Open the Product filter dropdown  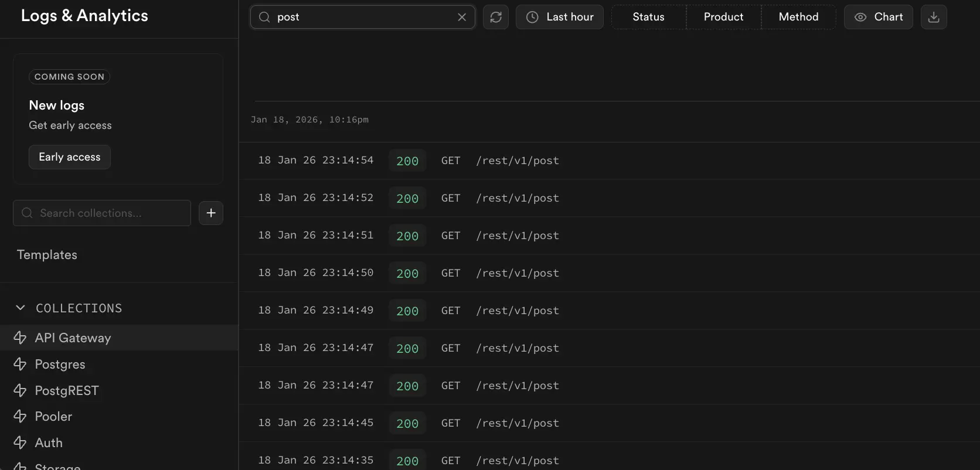click(723, 17)
